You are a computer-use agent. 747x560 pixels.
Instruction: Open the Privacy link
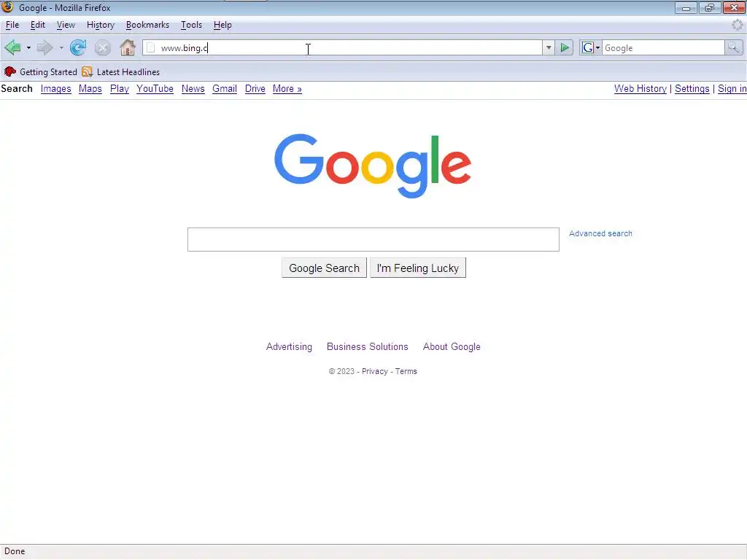374,371
